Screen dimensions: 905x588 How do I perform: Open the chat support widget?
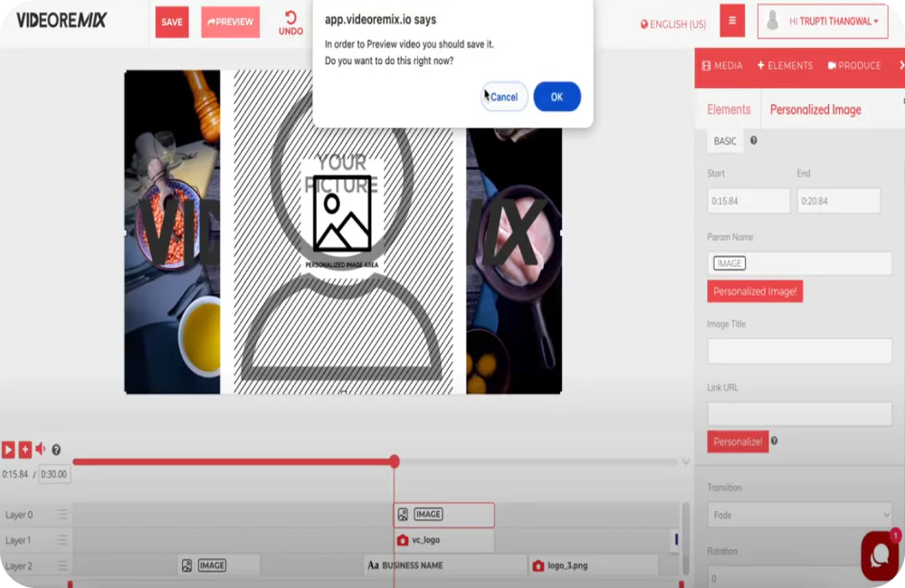click(881, 555)
